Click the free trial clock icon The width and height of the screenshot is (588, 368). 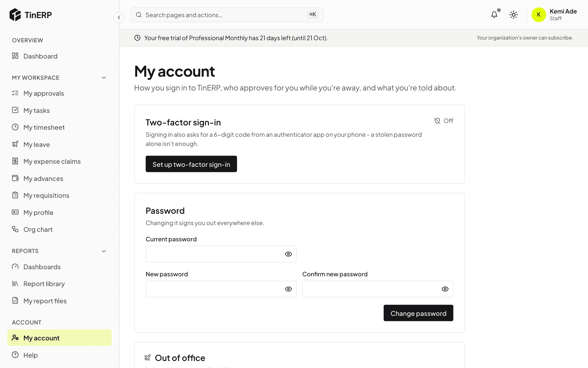click(x=138, y=38)
